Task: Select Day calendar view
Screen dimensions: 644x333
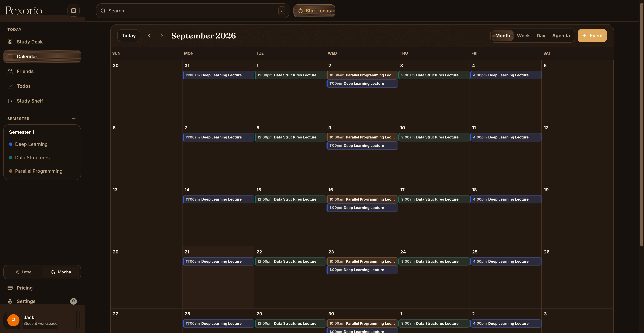Action: point(541,36)
